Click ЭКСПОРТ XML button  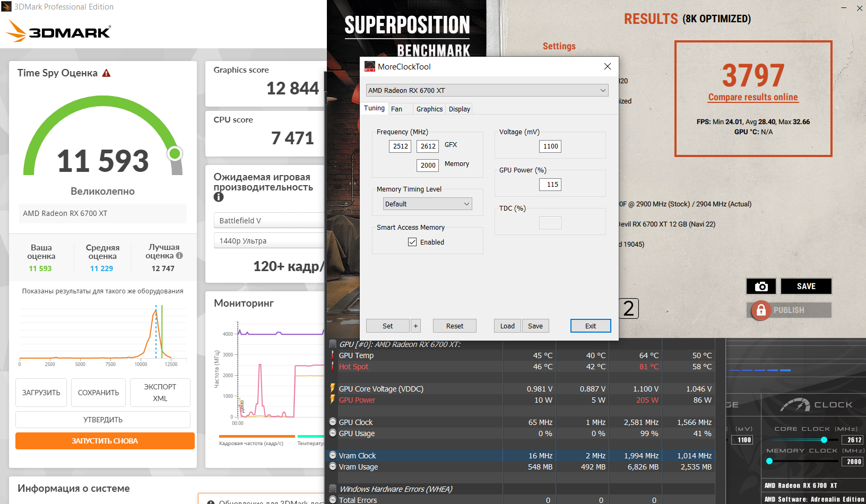coord(160,393)
